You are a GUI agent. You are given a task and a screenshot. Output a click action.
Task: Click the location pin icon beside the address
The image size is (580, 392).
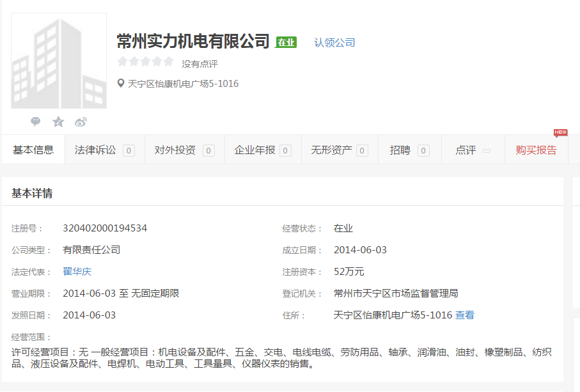[120, 83]
